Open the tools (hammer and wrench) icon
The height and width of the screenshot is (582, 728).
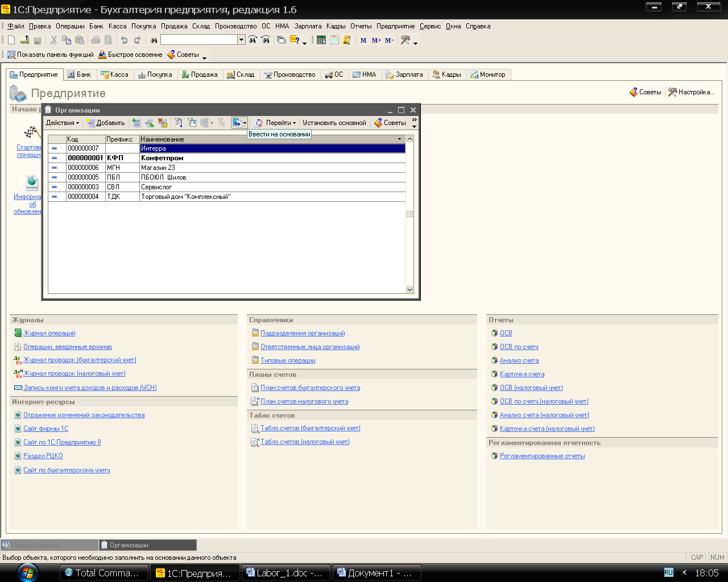406,40
